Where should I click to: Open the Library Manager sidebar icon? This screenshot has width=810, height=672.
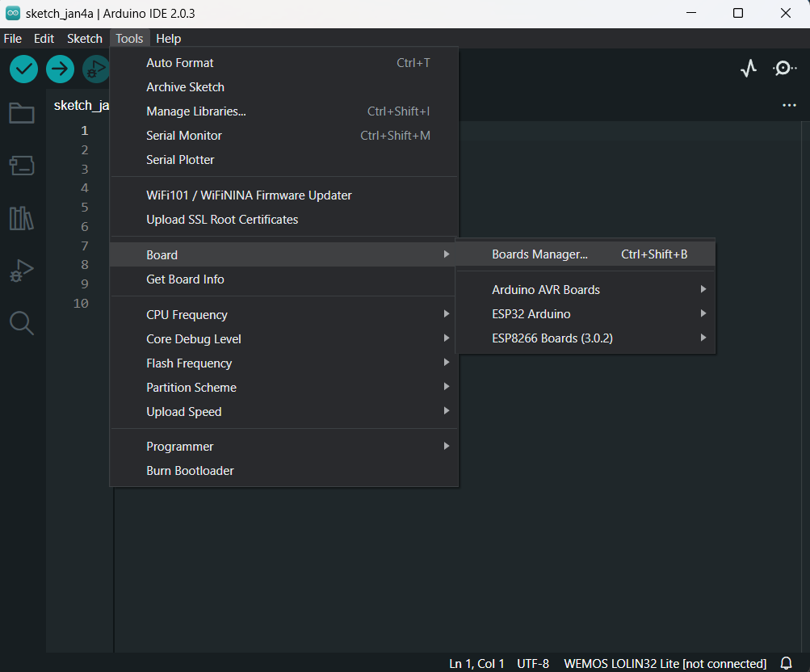(22, 218)
